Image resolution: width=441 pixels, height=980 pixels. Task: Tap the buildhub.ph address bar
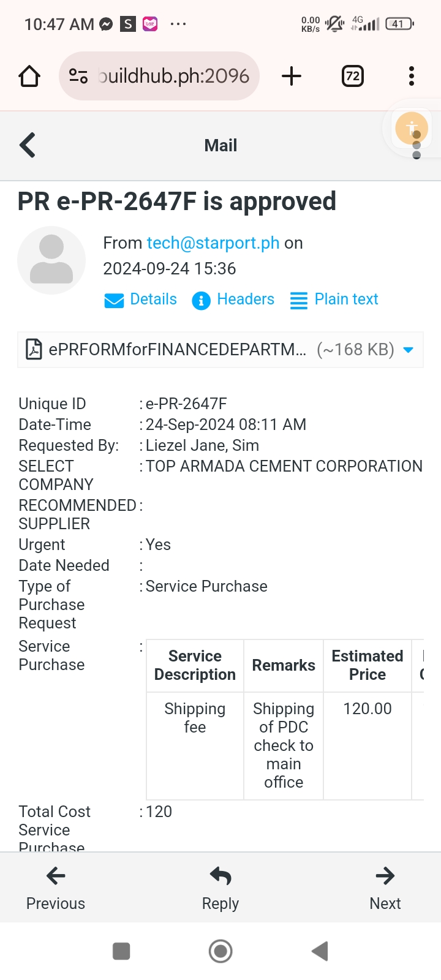click(x=173, y=77)
